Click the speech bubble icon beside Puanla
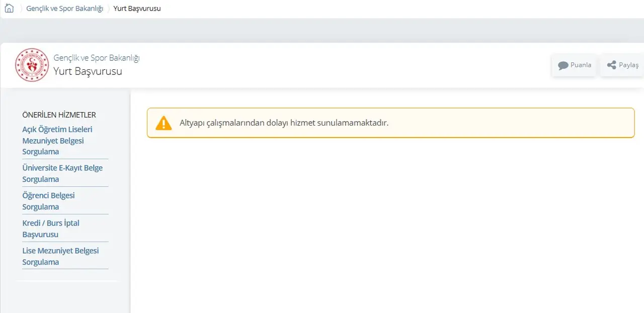 click(563, 65)
